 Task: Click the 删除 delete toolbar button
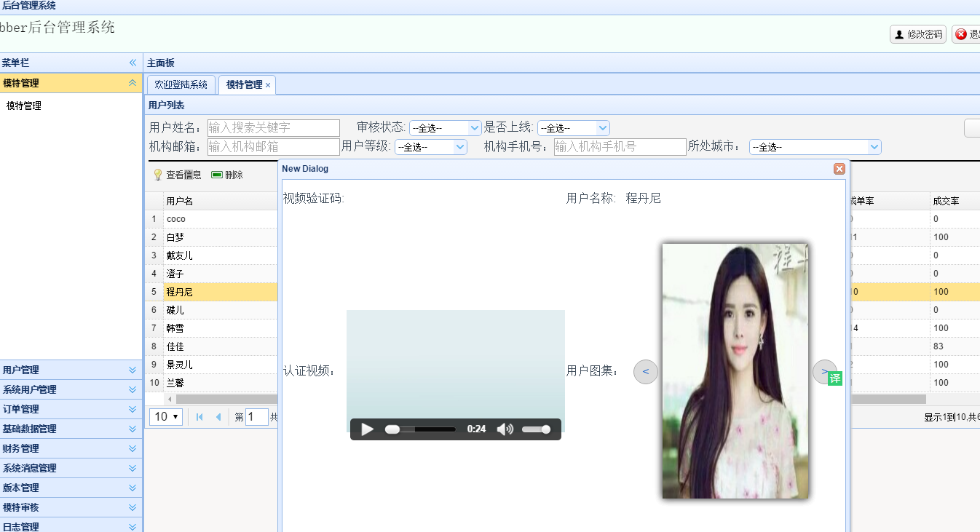[x=227, y=175]
